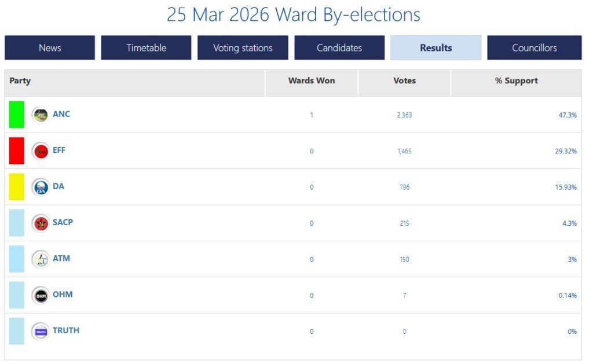Select the Councillors tab
This screenshot has height=364, width=593.
534,48
